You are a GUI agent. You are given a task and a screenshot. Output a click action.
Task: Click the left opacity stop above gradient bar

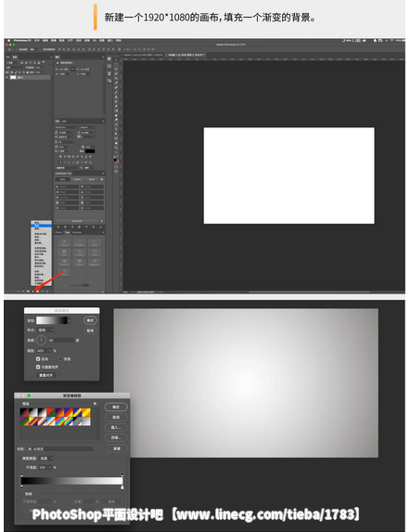point(21,474)
